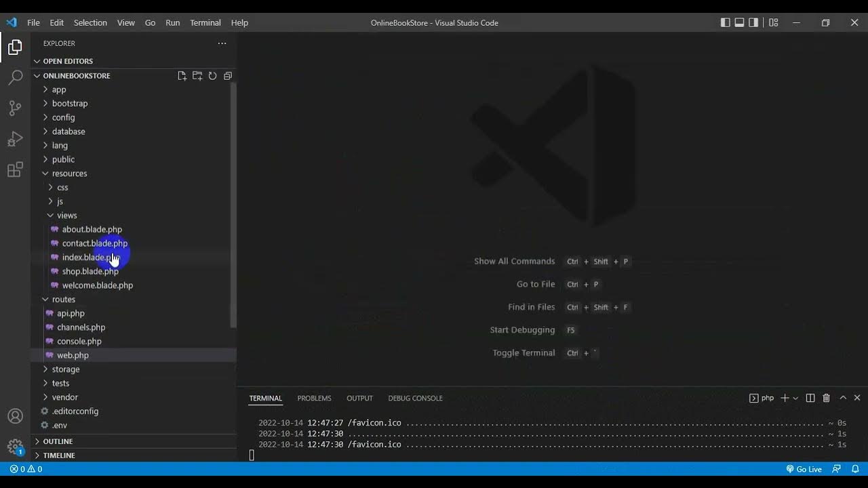
Task: Open the Manage gear icon
Action: coord(15,447)
